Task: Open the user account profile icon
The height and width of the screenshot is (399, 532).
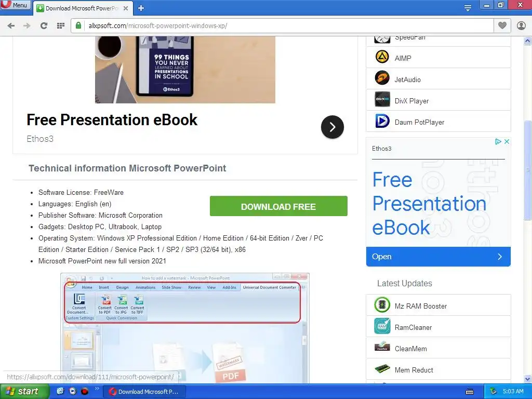Action: point(521,26)
